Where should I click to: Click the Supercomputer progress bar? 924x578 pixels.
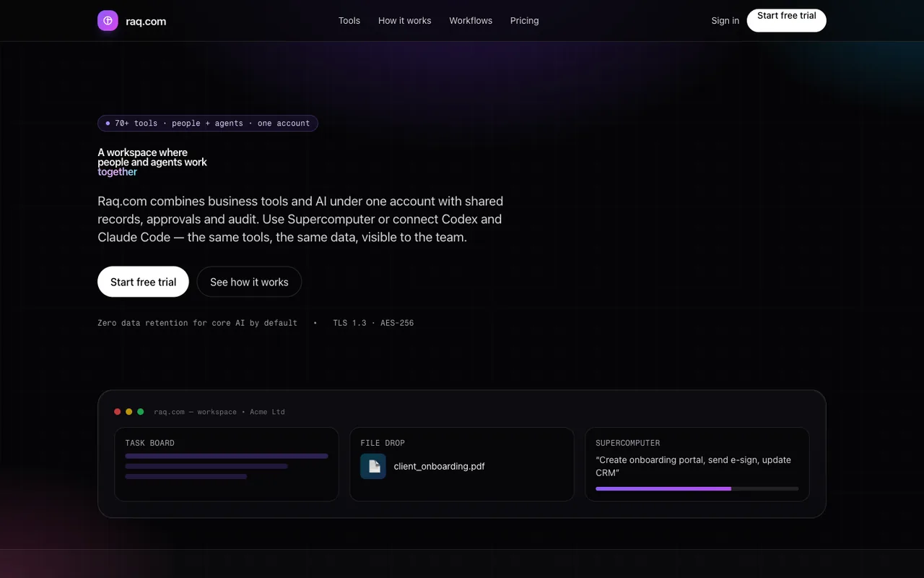697,489
